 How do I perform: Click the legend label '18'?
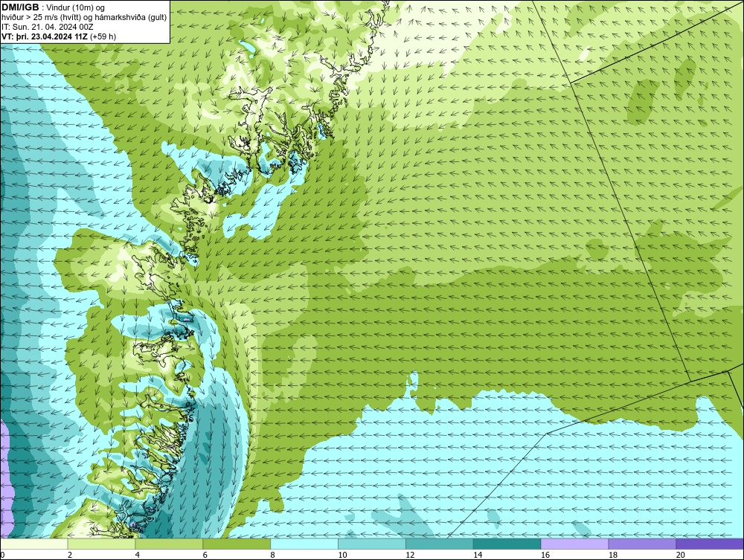coord(613,555)
